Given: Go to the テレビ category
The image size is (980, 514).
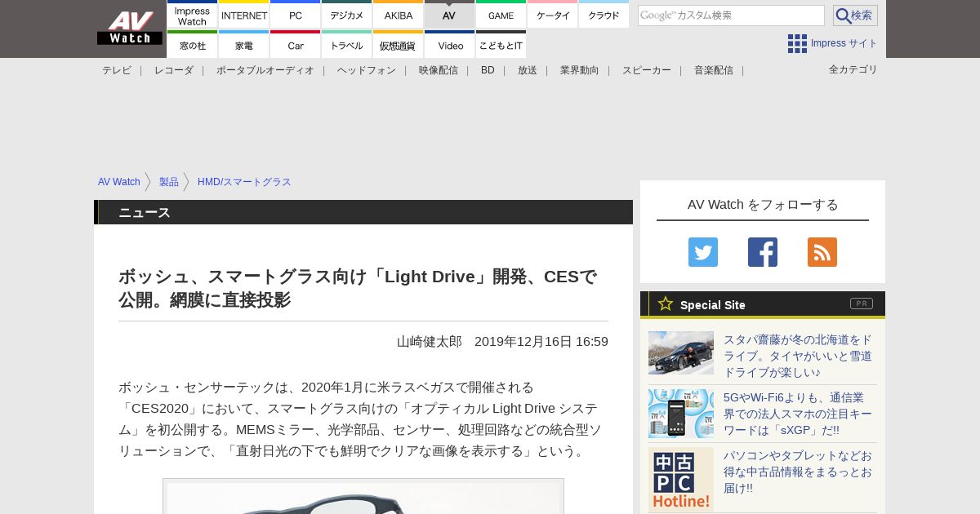Looking at the screenshot, I should tap(117, 70).
